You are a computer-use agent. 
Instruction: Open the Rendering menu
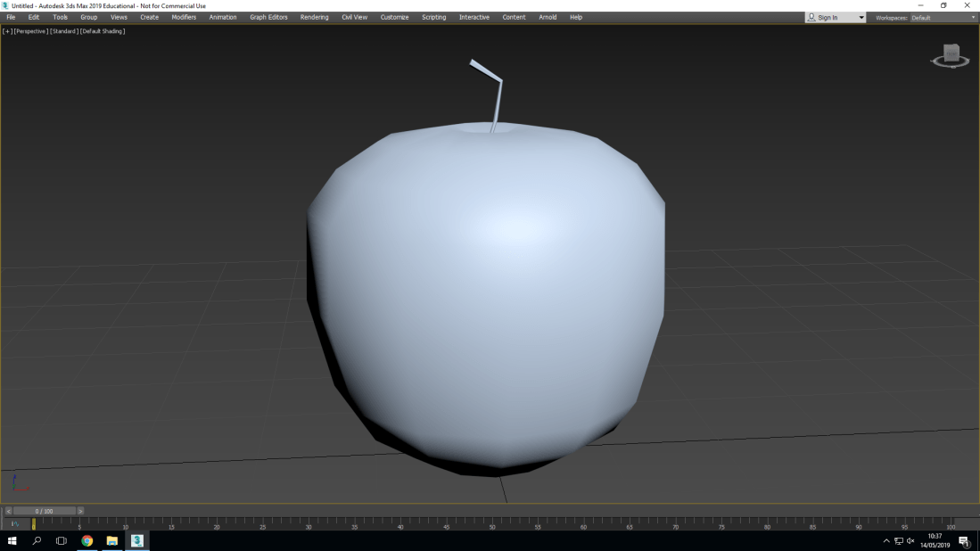[314, 16]
